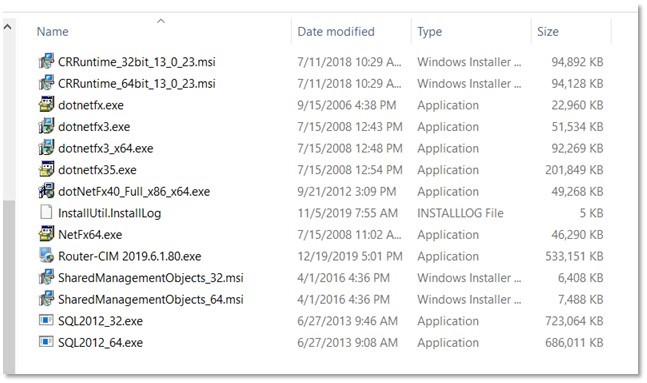Click the dotNetFx40_Full_x86_x64.exe icon
Image resolution: width=647 pixels, height=383 pixels.
[46, 191]
